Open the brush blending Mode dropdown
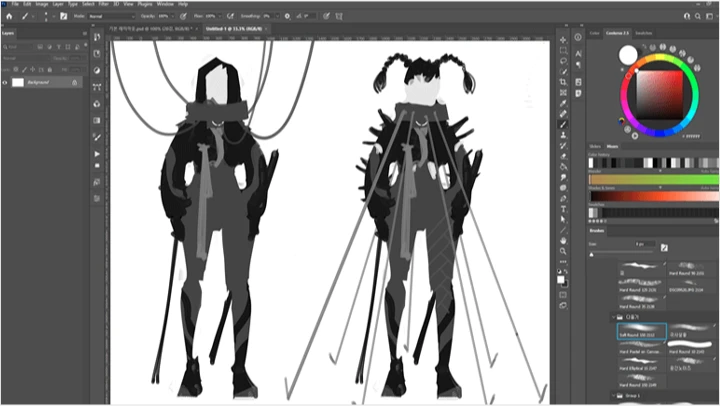The width and height of the screenshot is (720, 406). click(112, 16)
